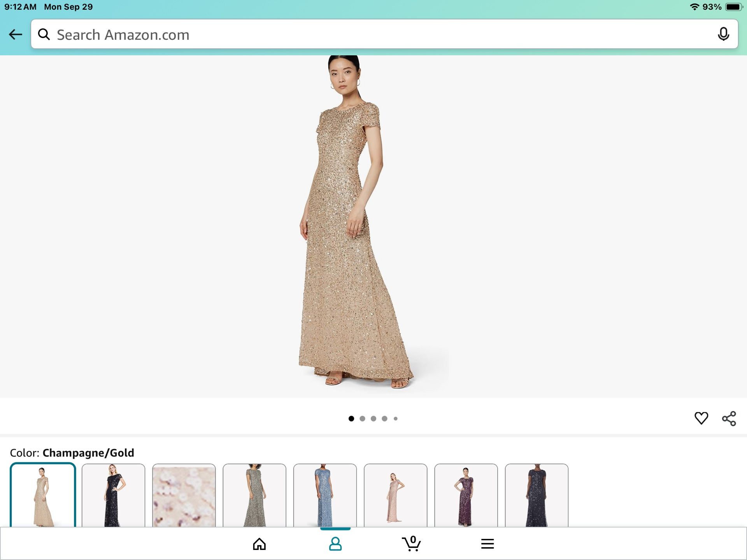Open the main gold dress product image
Image resolution: width=747 pixels, height=560 pixels.
point(354,226)
